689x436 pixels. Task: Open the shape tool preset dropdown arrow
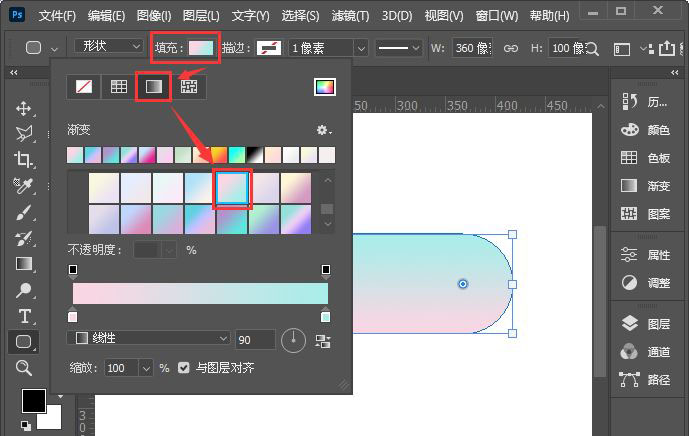(x=54, y=49)
